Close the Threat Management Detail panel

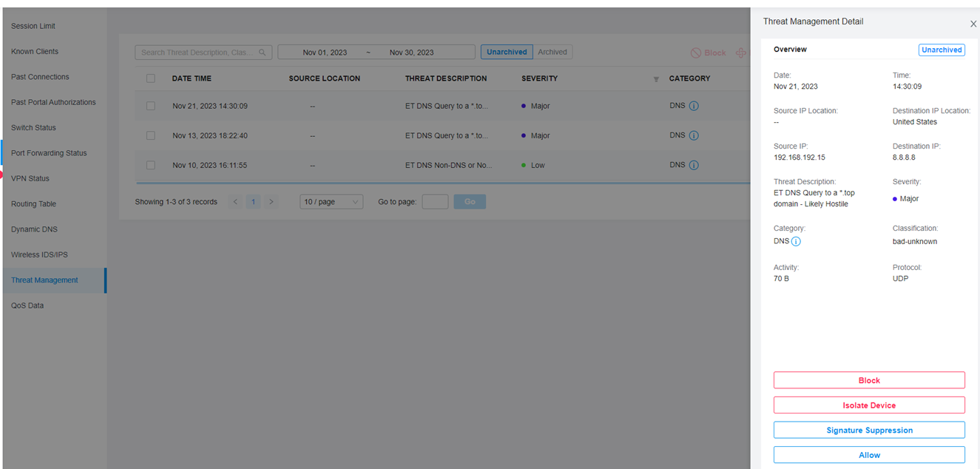click(973, 24)
